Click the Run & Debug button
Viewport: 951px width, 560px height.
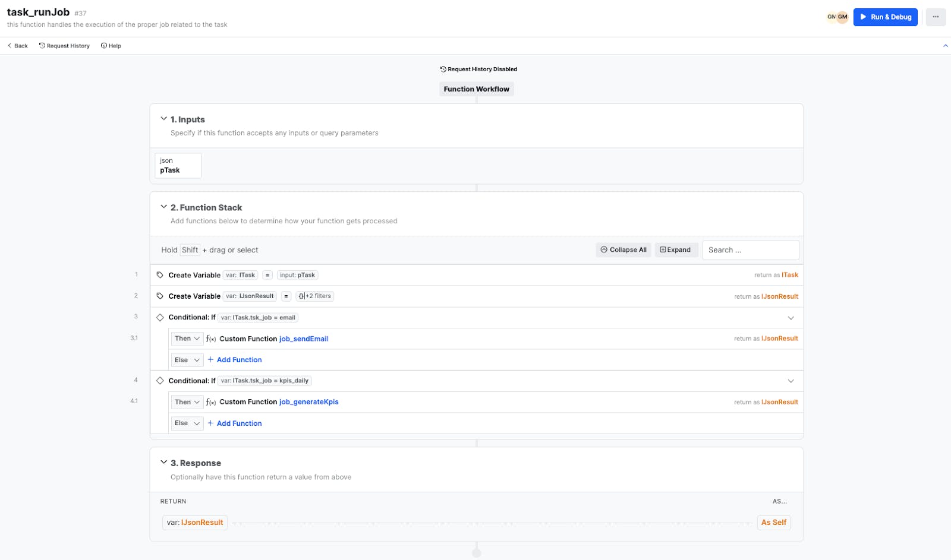point(885,17)
